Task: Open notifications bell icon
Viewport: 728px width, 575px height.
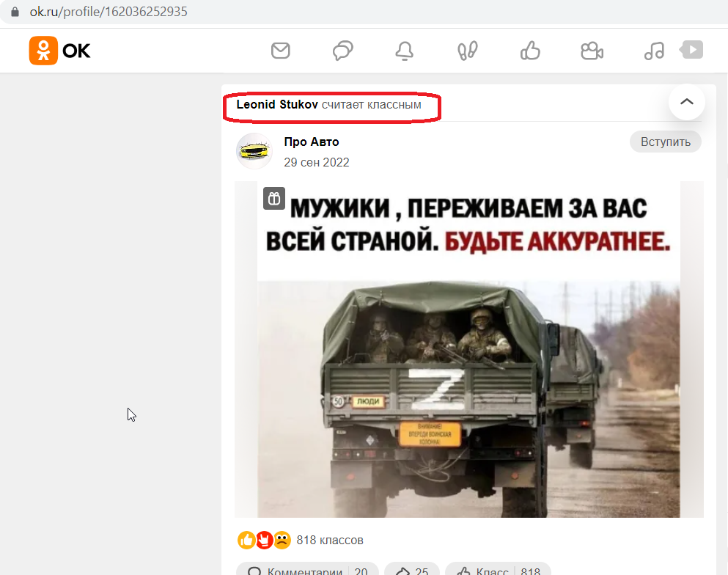Action: 405,51
